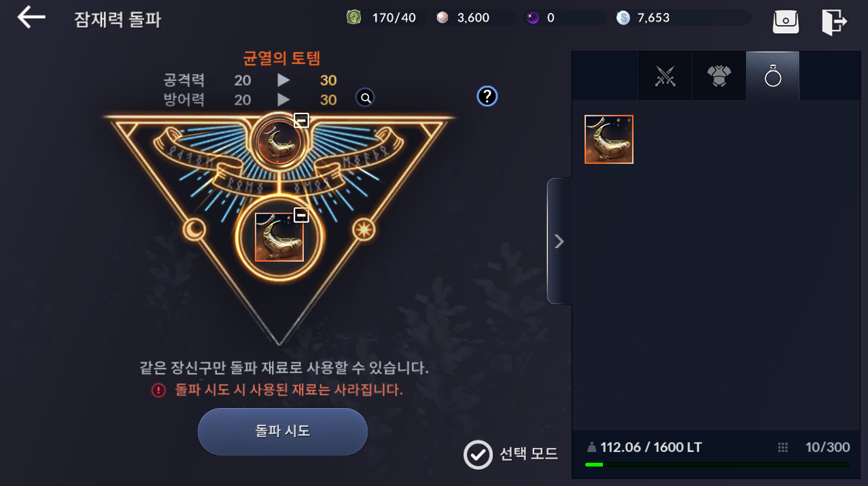Click the silver coin currency icon
Viewport: 868px width, 486px height.
(623, 18)
